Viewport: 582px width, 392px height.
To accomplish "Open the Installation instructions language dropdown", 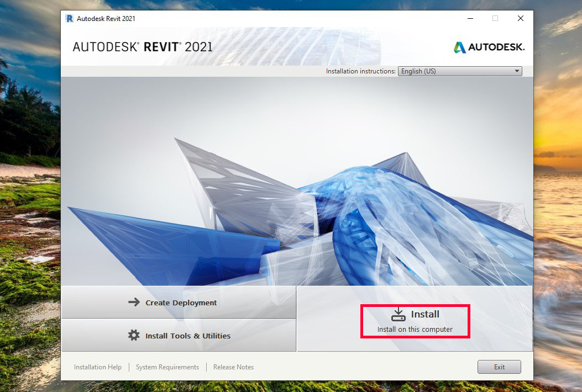I will [x=460, y=71].
